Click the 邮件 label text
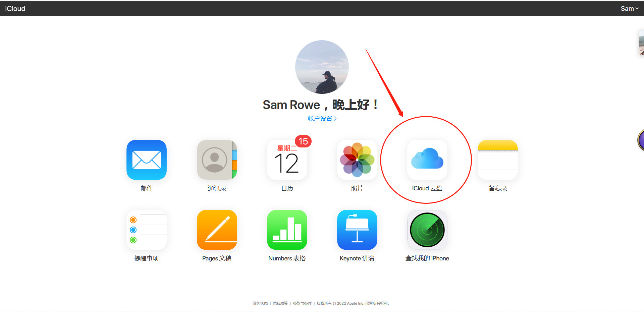 click(x=147, y=188)
